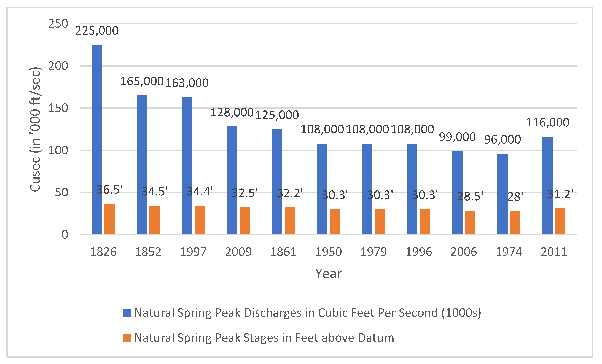Click the 250 value axis label
Image resolution: width=602 pixels, height=364 pixels.
tap(58, 24)
